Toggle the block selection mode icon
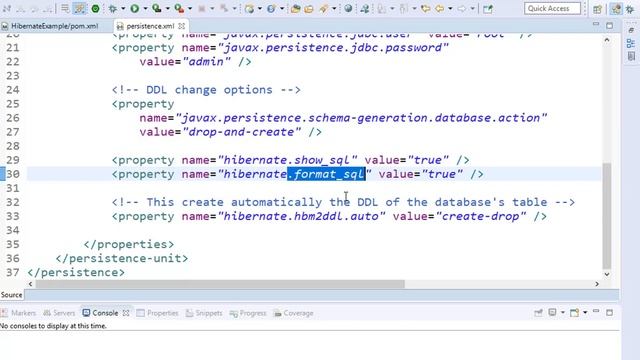 [x=64, y=8]
